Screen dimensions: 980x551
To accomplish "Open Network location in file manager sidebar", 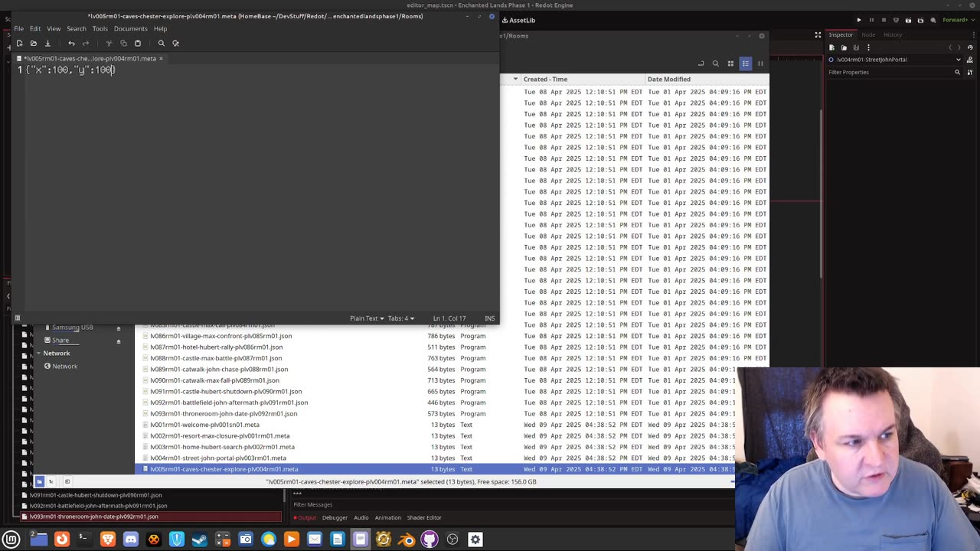I will [x=64, y=366].
